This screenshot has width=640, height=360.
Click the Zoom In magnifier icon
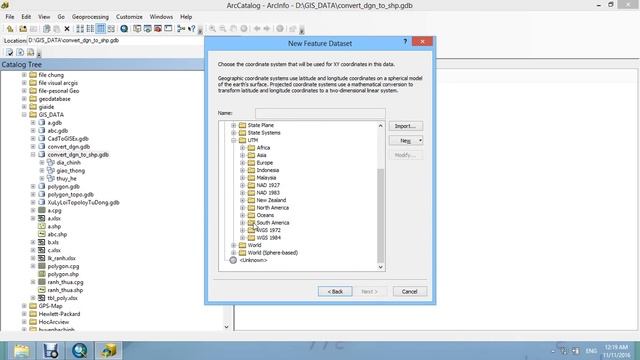pos(212,29)
